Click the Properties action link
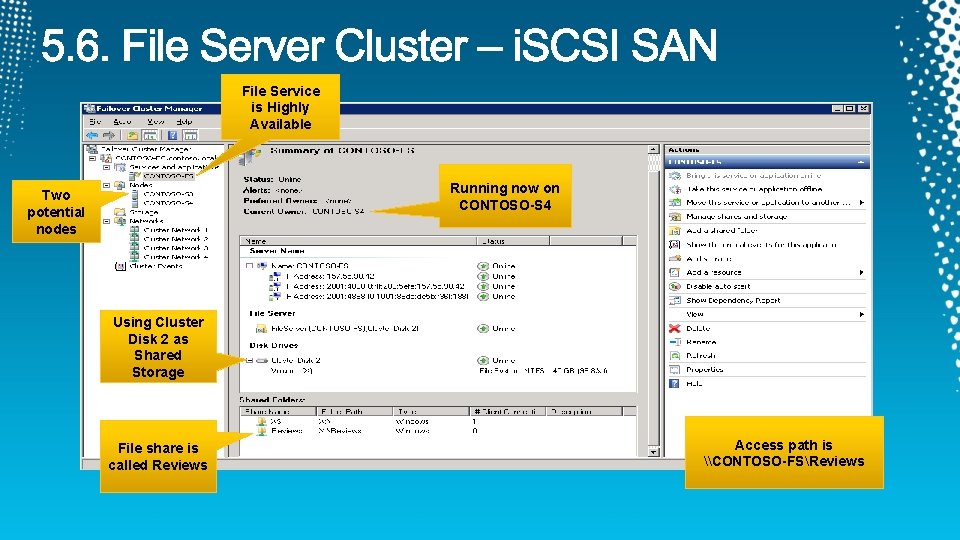 pos(705,370)
